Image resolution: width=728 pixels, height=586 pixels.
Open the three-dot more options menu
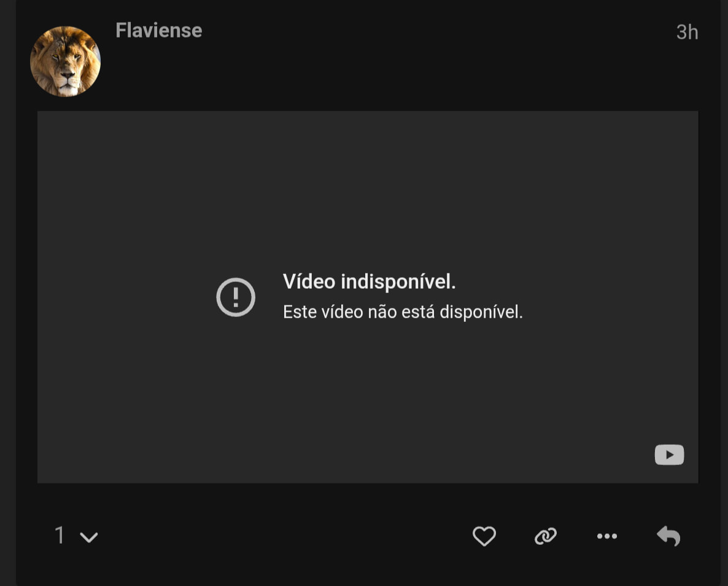click(x=606, y=536)
